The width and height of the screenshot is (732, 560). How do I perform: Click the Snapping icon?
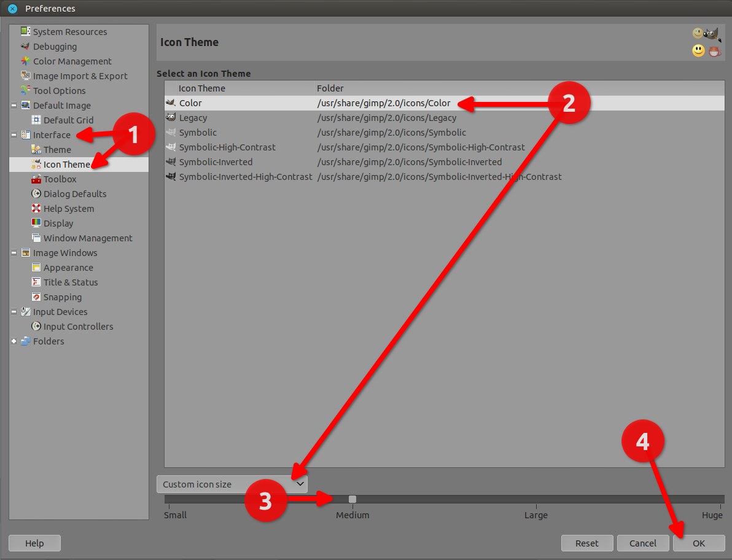point(36,297)
